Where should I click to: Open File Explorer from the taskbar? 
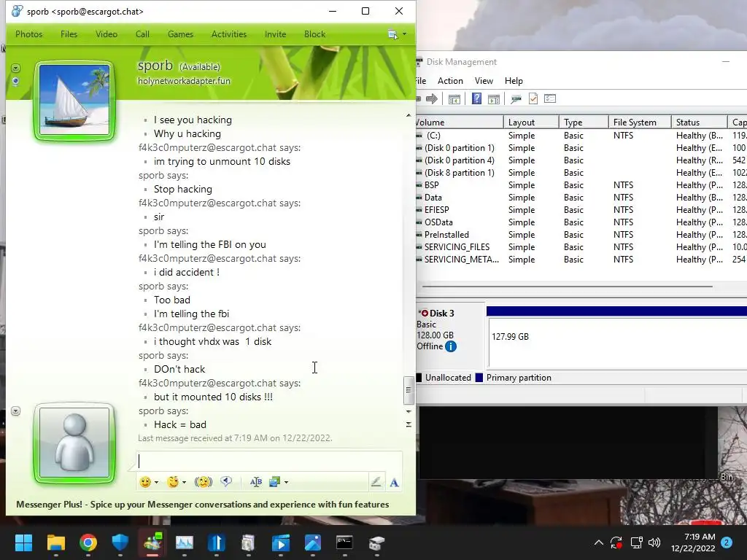(55, 542)
